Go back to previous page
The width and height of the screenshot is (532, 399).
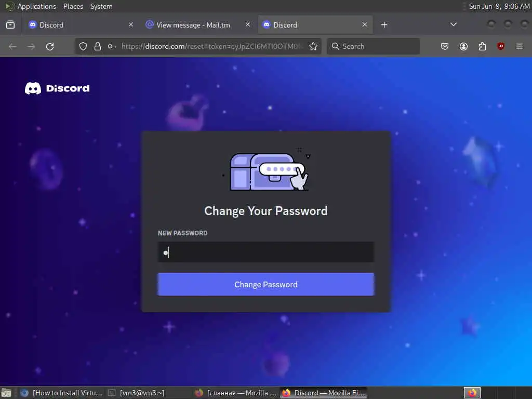click(x=12, y=46)
